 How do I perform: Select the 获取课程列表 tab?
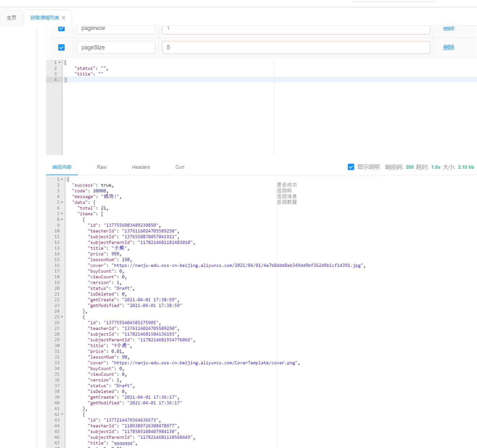point(45,18)
